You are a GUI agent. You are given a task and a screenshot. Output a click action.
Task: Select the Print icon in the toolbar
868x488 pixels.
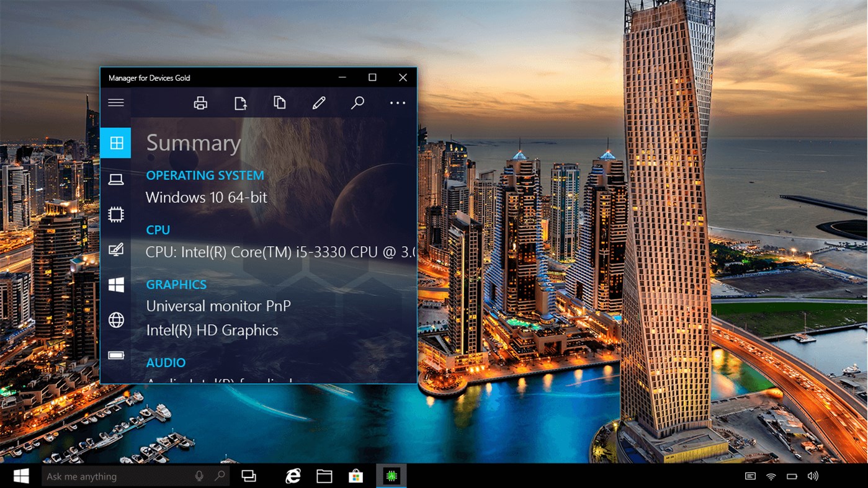(200, 102)
